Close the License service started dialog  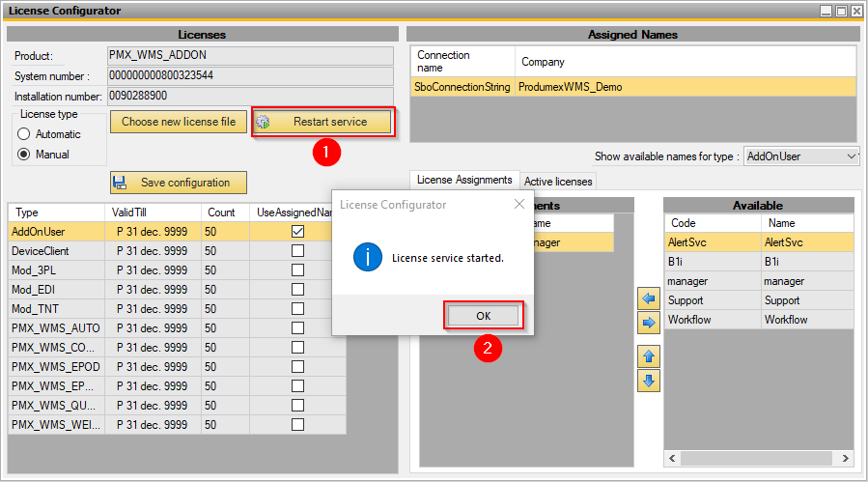click(518, 205)
